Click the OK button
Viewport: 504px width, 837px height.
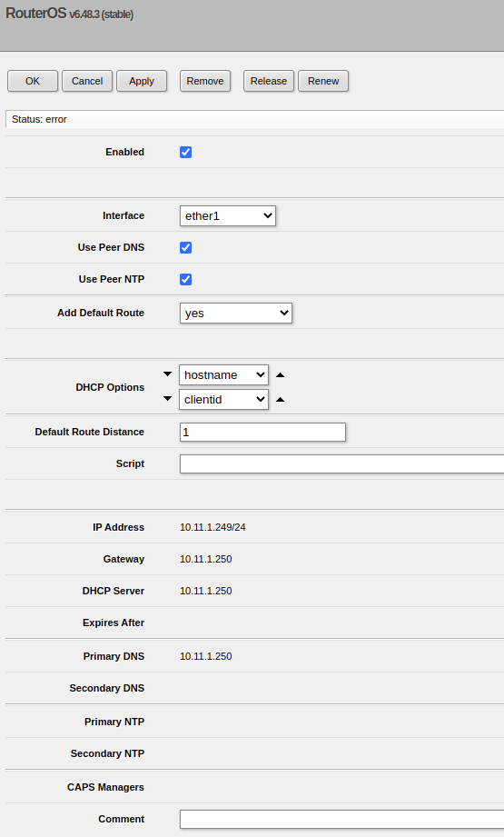(x=33, y=81)
